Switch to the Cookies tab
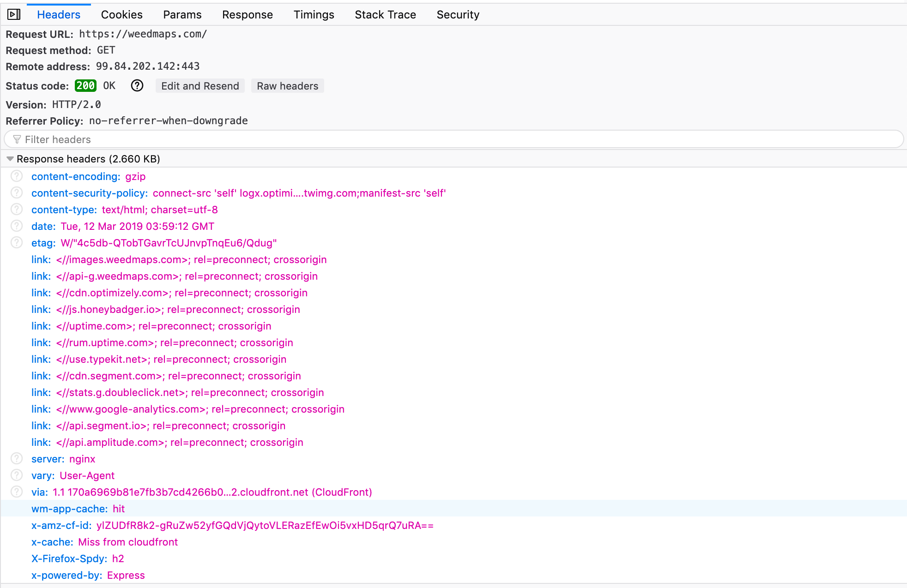 (121, 15)
